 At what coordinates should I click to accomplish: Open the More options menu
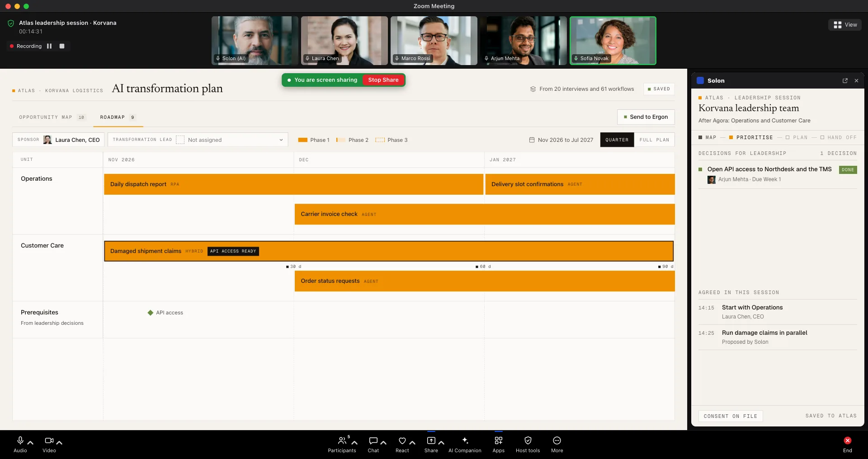[x=557, y=444]
